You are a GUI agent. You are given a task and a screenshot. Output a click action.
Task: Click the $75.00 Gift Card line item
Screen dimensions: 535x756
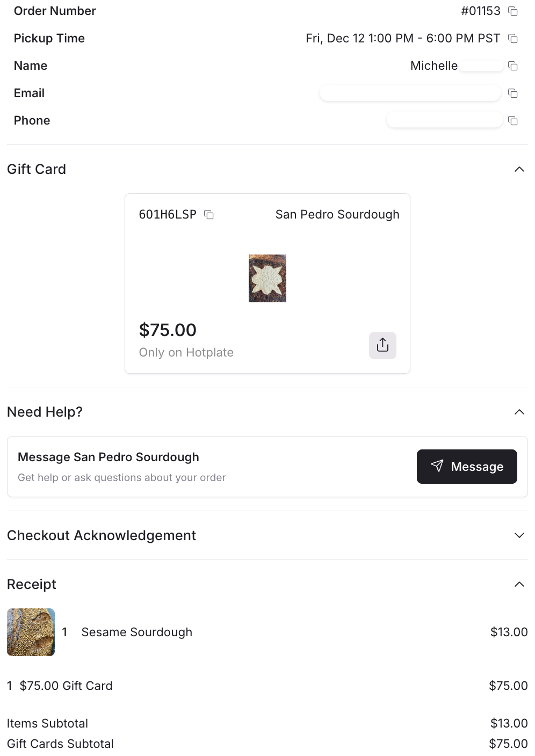66,686
